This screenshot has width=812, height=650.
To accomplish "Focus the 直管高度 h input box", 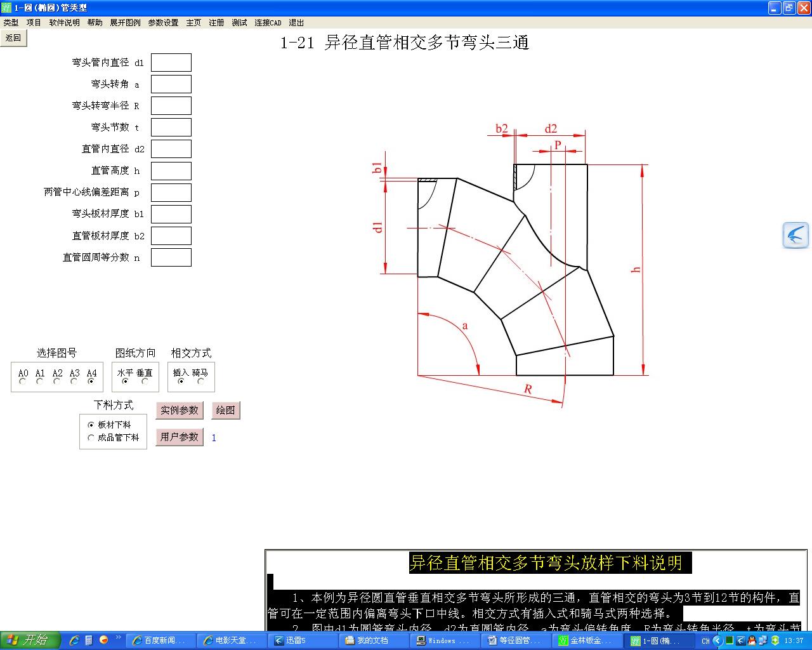I will click(171, 171).
